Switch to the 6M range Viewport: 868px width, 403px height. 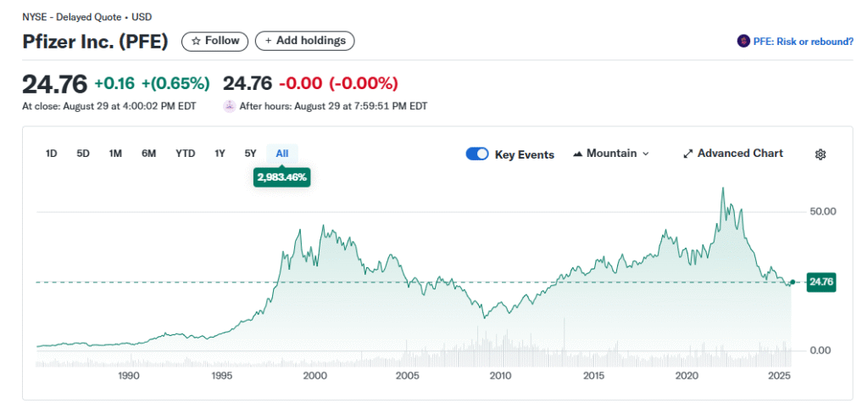click(x=149, y=154)
